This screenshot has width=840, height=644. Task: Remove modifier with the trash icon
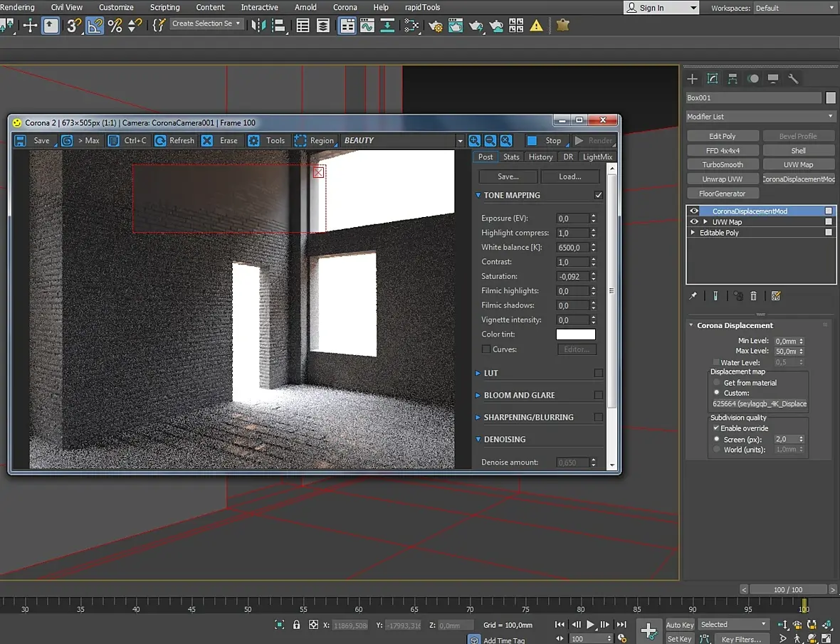[x=753, y=296]
